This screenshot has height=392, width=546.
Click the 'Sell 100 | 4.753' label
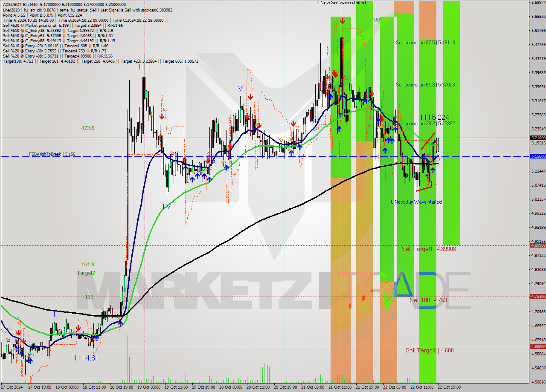[429, 300]
